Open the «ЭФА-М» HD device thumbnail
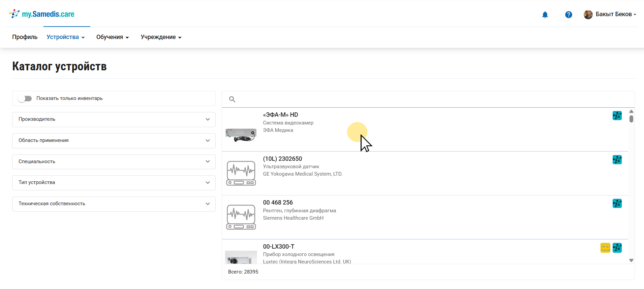This screenshot has width=644, height=289. click(x=241, y=134)
